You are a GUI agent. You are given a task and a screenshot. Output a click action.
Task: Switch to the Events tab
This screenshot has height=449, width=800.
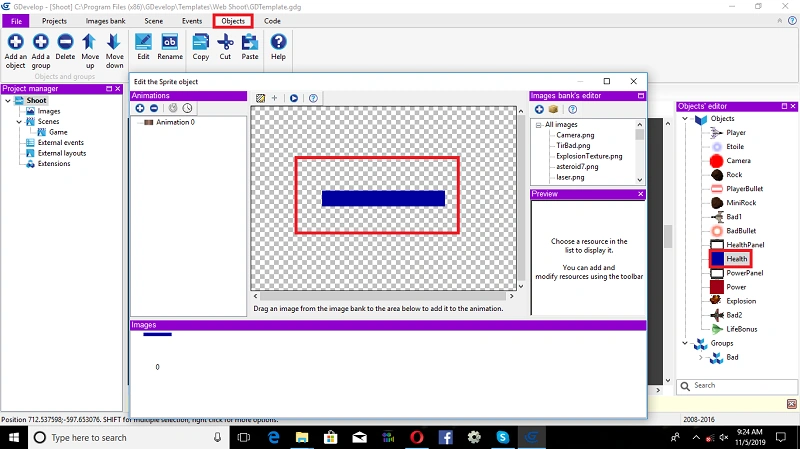click(x=192, y=21)
